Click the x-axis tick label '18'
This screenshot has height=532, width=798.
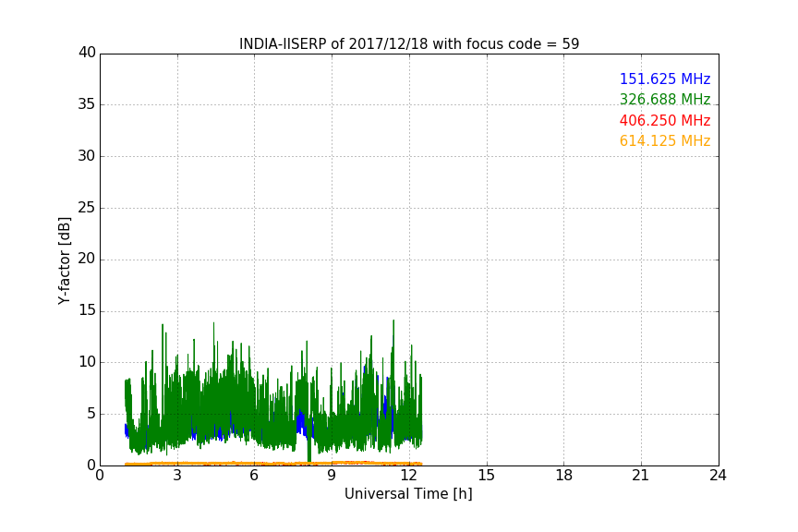(x=564, y=476)
